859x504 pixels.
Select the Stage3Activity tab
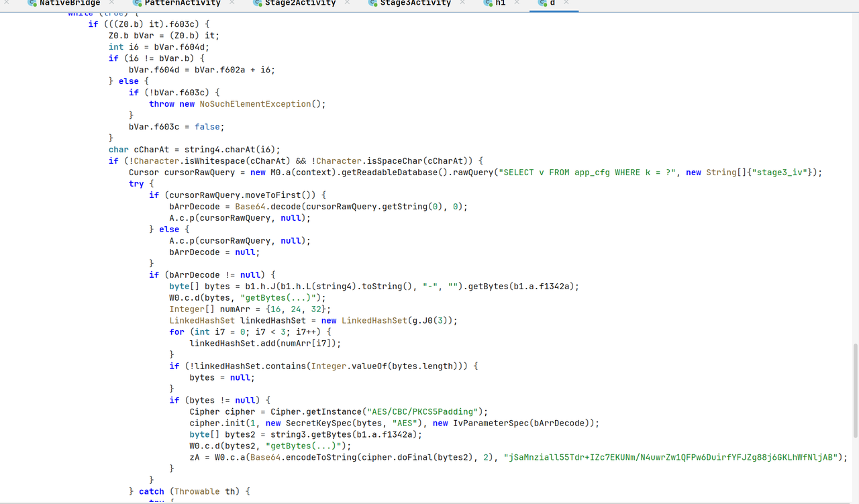(415, 3)
